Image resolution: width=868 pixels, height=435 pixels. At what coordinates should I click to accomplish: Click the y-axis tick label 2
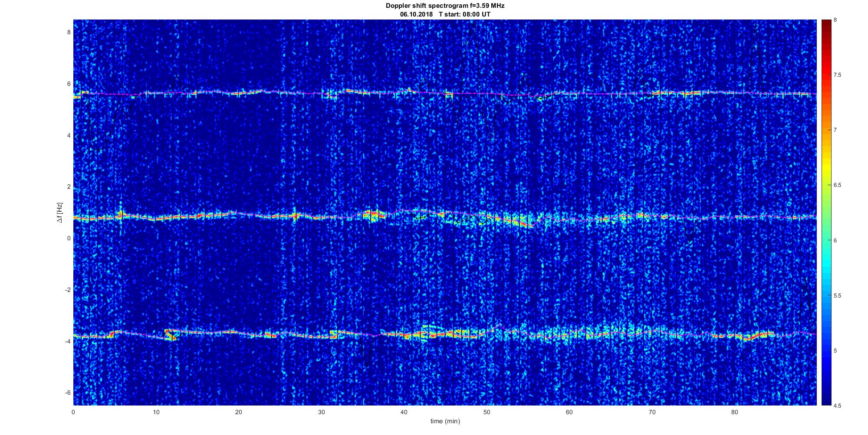click(69, 186)
